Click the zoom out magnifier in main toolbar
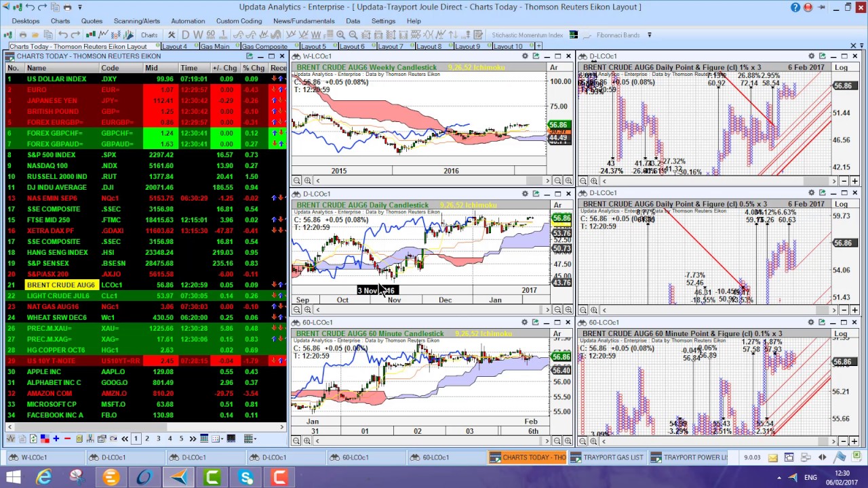This screenshot has width=868, height=488. (x=353, y=35)
